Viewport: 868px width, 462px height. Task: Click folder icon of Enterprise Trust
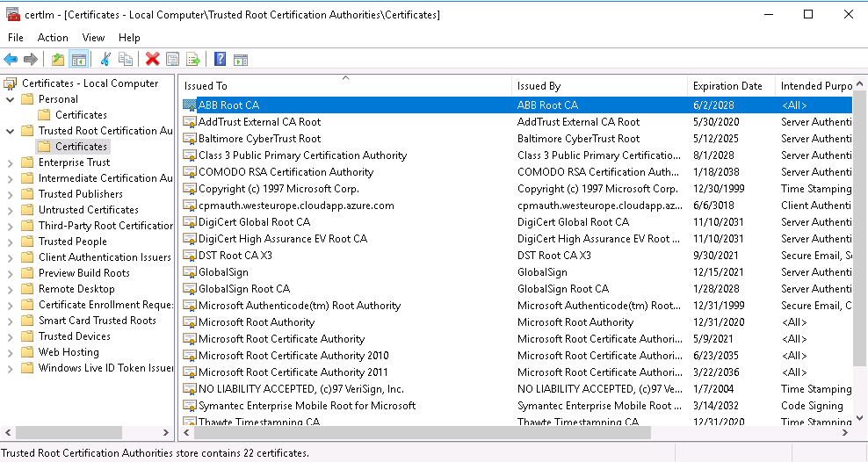[x=27, y=162]
